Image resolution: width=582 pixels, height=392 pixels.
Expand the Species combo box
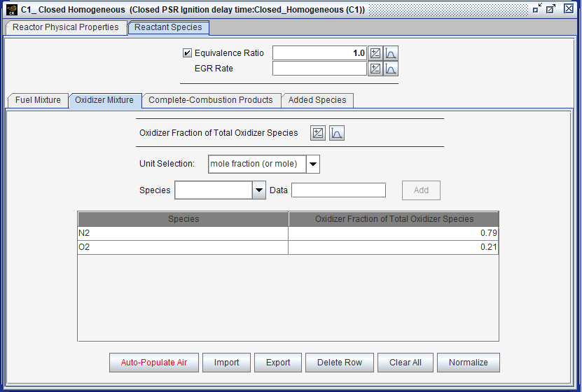259,190
